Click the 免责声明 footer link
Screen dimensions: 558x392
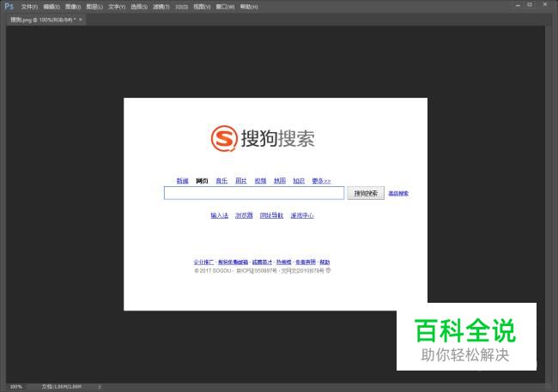click(306, 262)
